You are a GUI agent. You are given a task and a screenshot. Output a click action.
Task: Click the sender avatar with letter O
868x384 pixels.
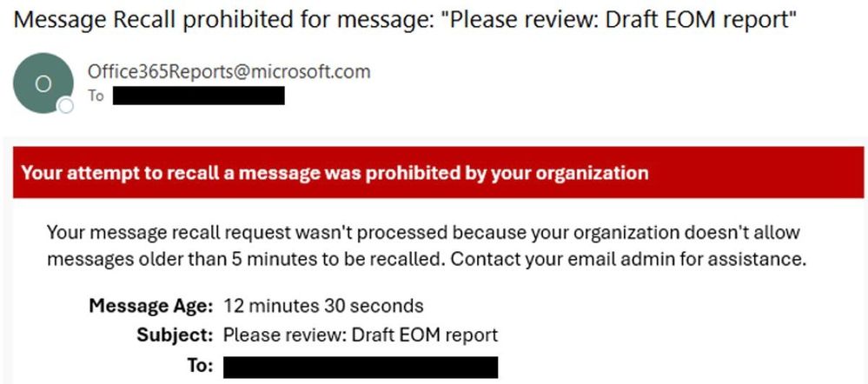coord(43,83)
